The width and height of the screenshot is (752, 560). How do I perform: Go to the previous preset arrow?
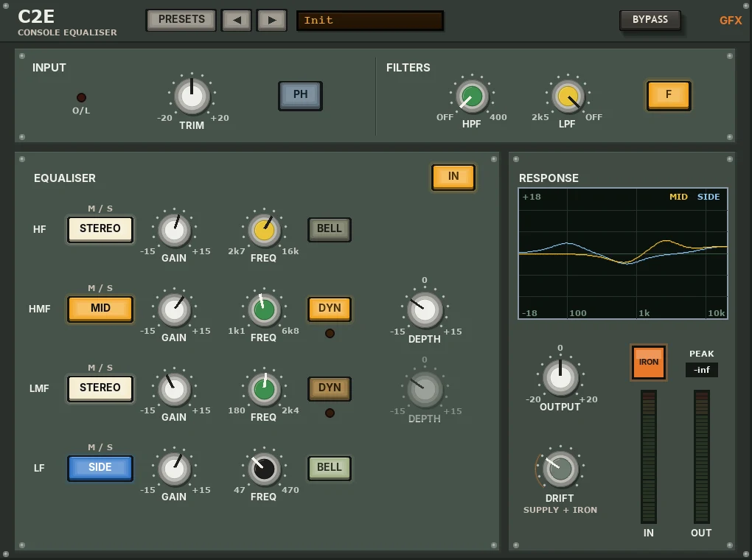[x=236, y=20]
